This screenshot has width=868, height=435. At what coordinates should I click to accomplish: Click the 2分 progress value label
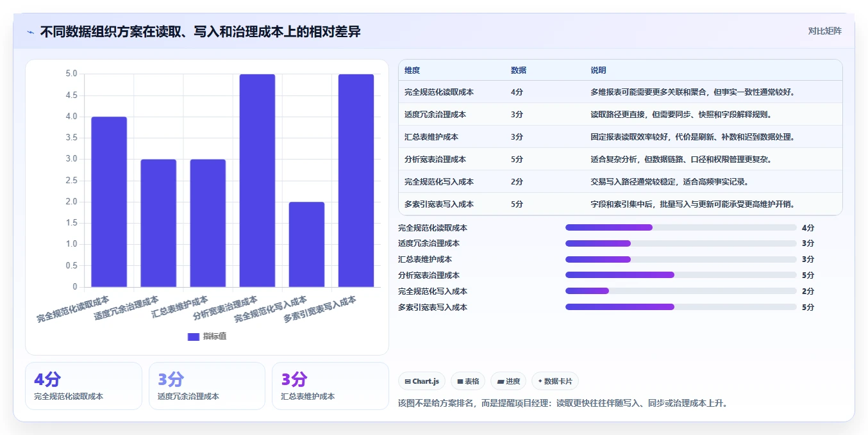click(x=808, y=291)
